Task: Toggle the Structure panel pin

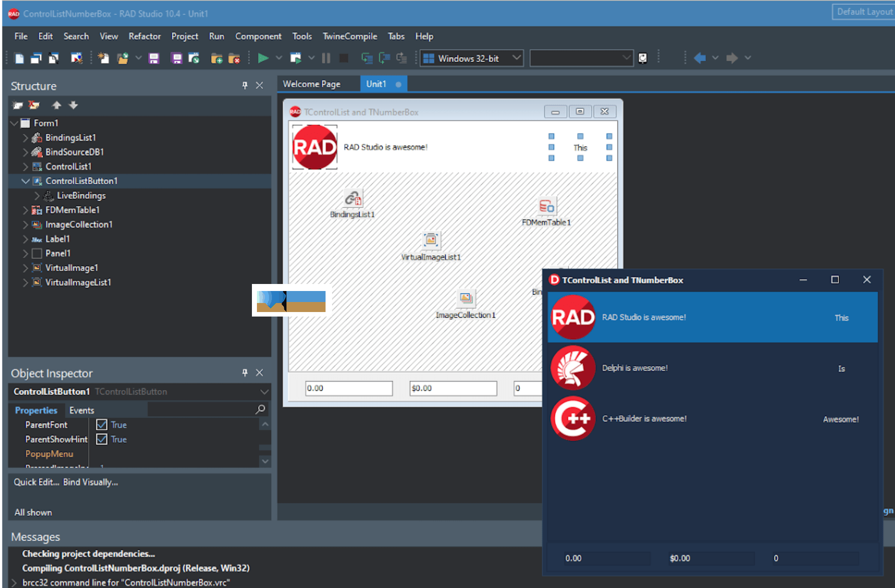Action: click(x=245, y=86)
